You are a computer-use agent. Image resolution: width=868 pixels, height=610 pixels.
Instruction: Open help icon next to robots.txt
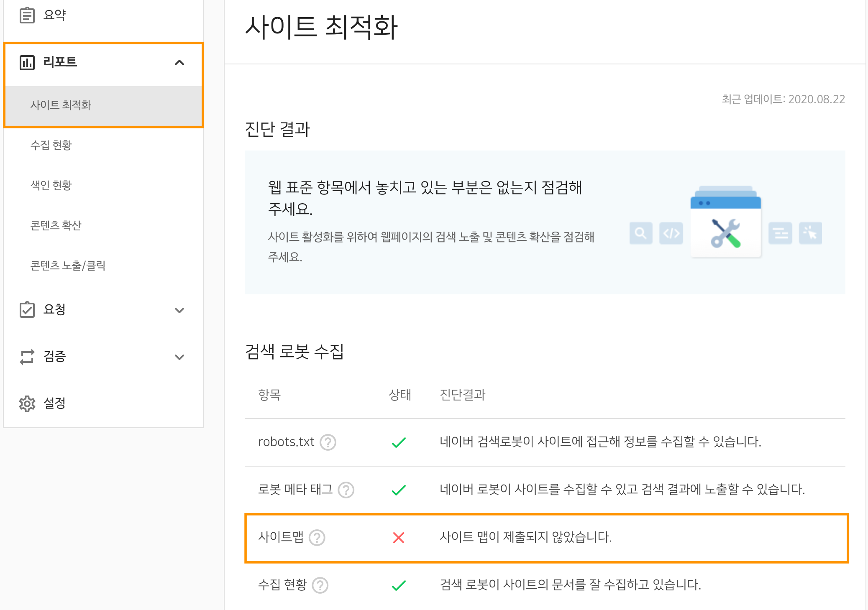point(328,442)
